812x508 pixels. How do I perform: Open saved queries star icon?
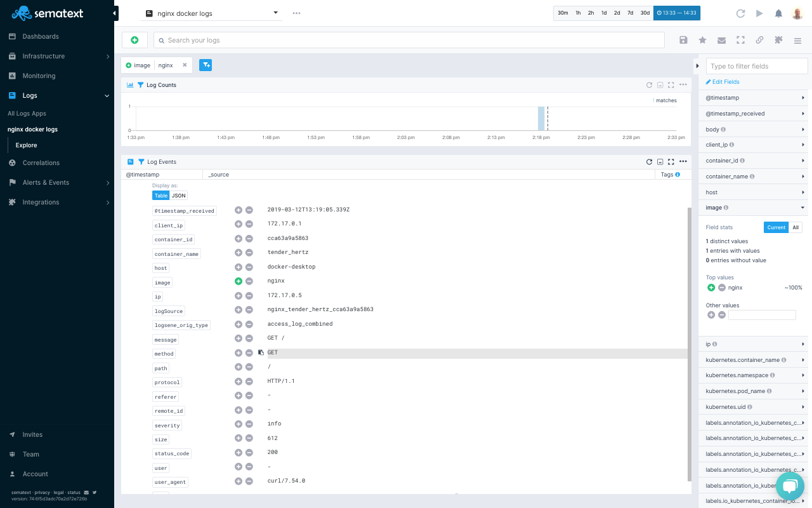702,40
